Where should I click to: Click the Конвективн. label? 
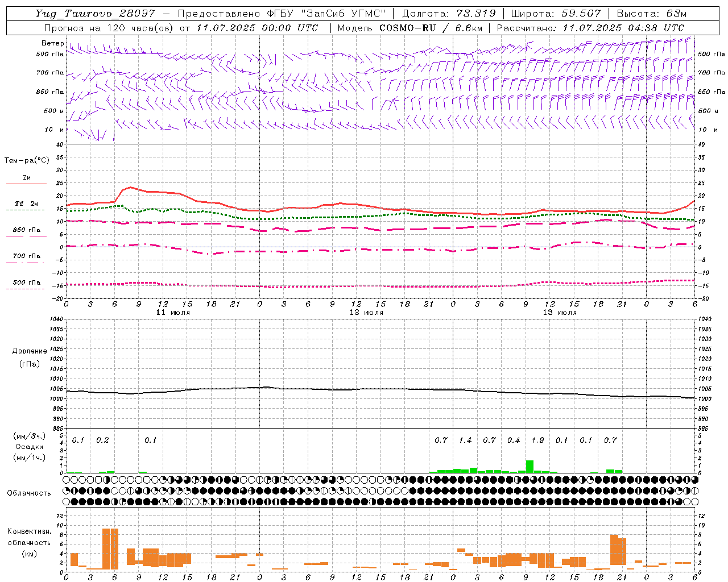30,531
